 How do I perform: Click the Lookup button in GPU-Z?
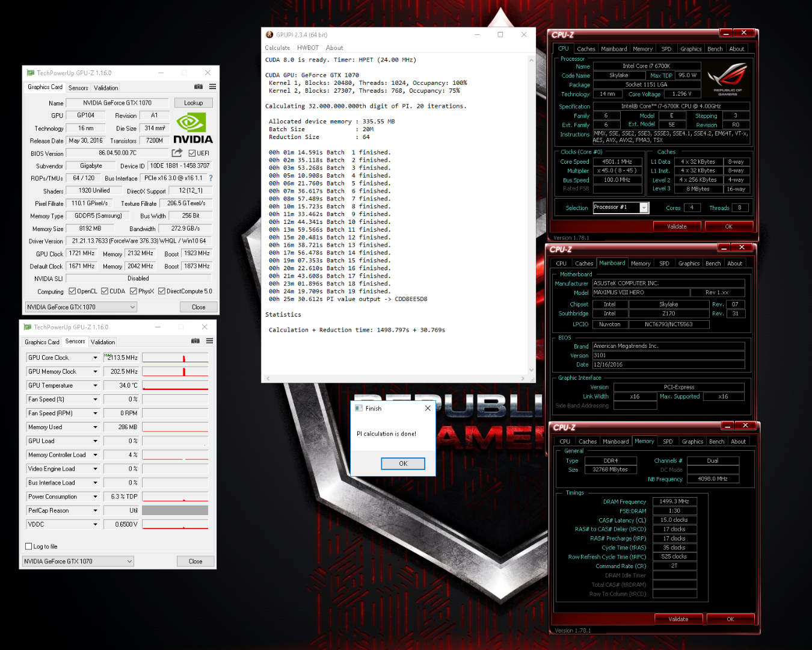194,103
